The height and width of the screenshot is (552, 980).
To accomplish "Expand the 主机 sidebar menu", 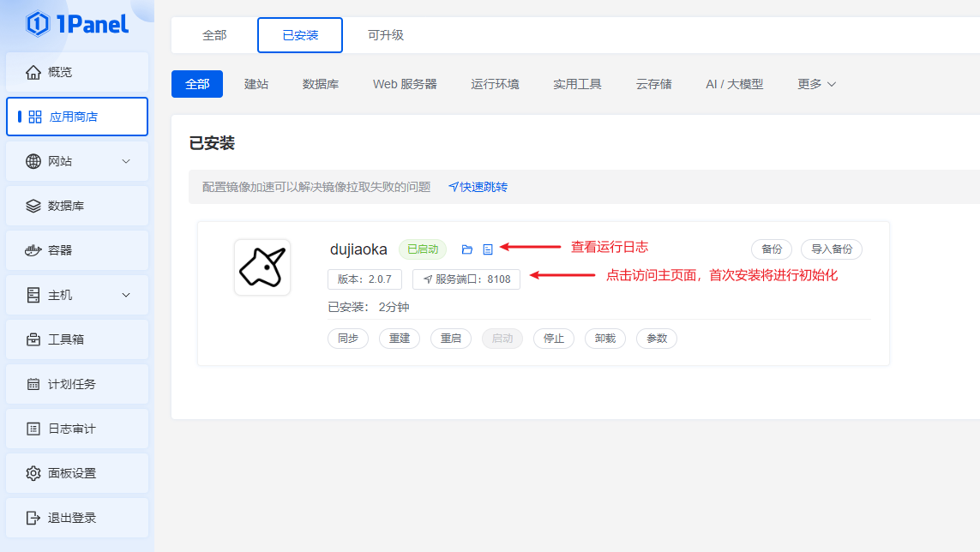I will pos(77,295).
